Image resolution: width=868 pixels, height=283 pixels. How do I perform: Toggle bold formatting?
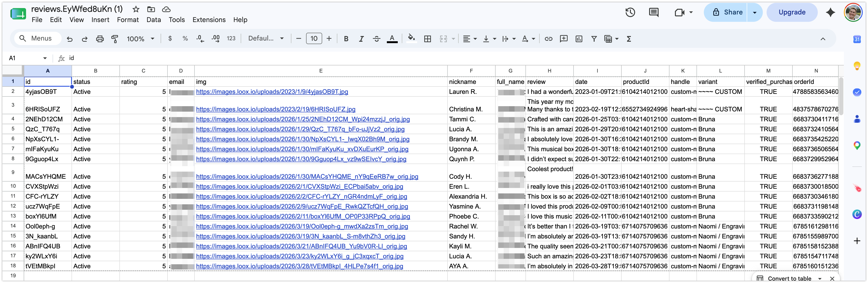346,39
